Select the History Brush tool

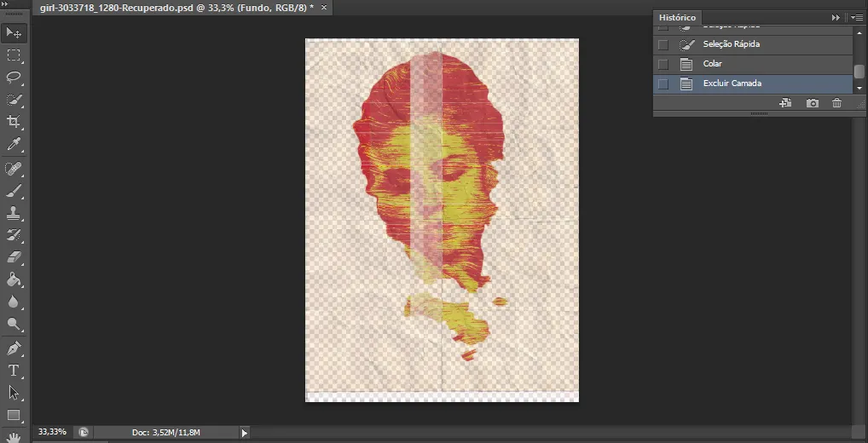[x=14, y=235]
